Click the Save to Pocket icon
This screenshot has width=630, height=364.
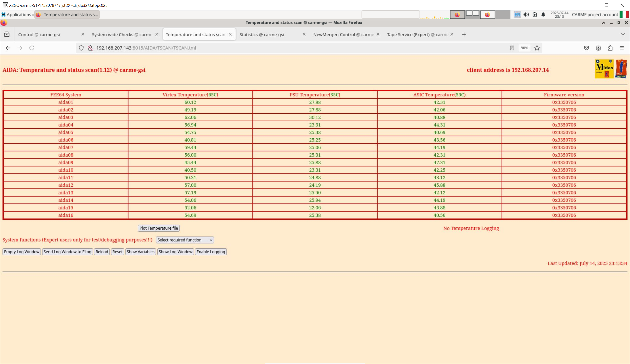tap(586, 48)
